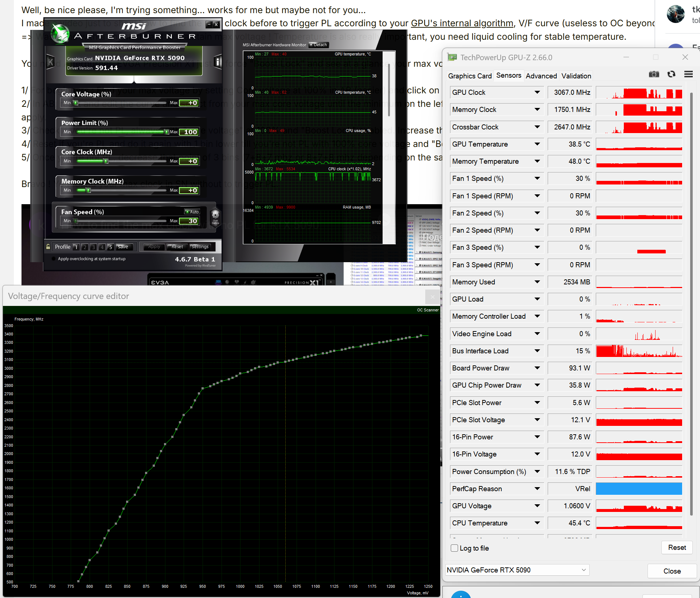Open the NVIDIA GeForce RTX 5090 selector

coord(517,570)
